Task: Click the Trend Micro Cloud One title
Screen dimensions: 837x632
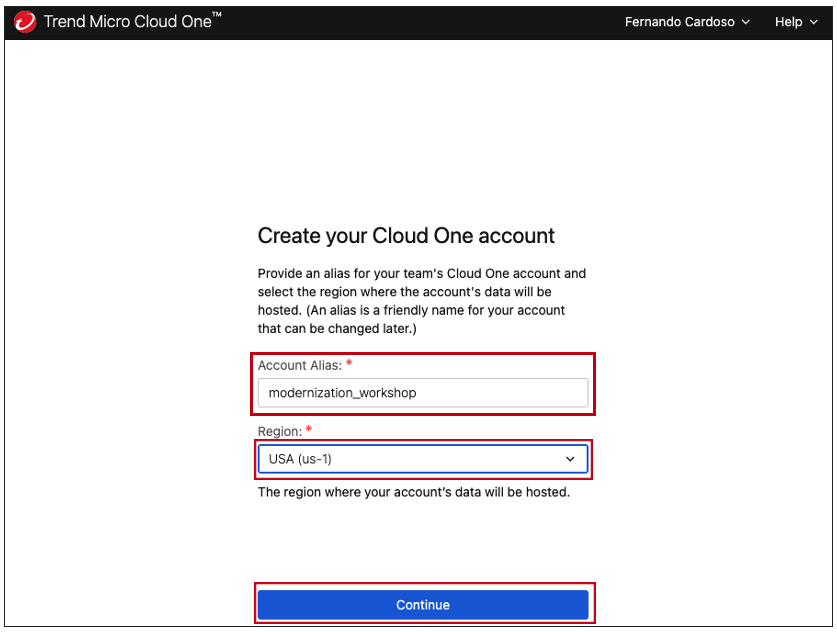Action: [x=132, y=21]
